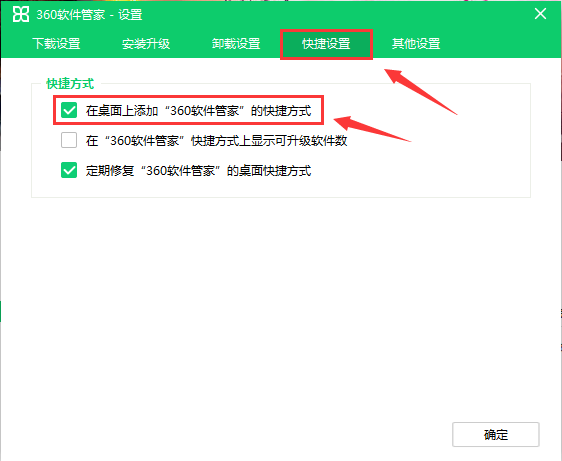This screenshot has width=562, height=461.
Task: Close the 360软件管家 settings window
Action: point(540,14)
